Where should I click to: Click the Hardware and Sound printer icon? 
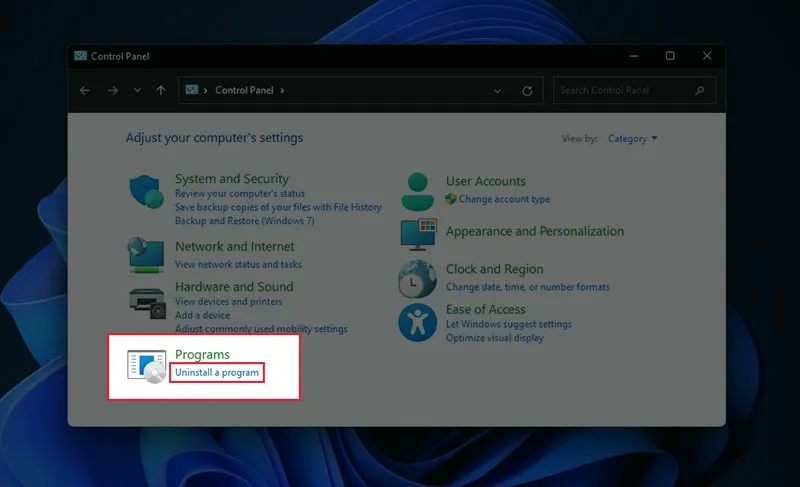pyautogui.click(x=147, y=300)
